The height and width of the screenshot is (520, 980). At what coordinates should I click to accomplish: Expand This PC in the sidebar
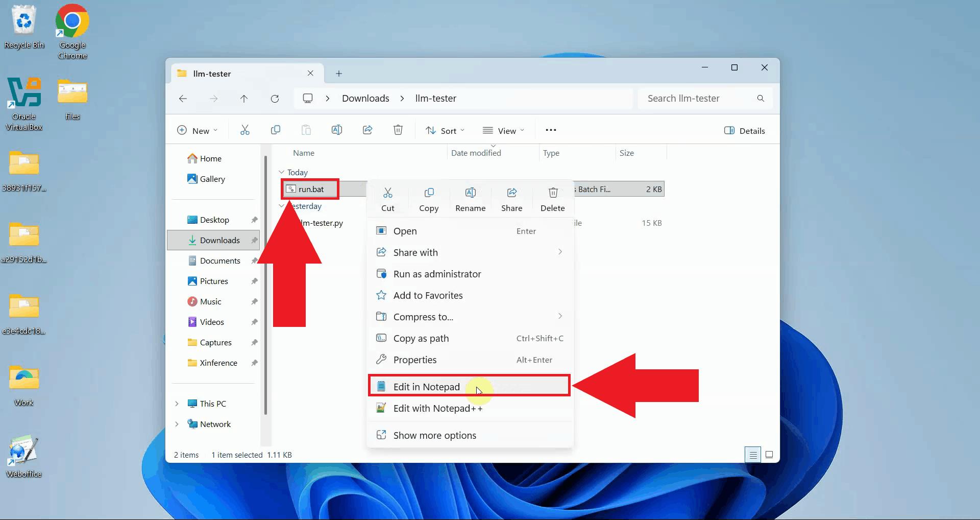point(177,404)
